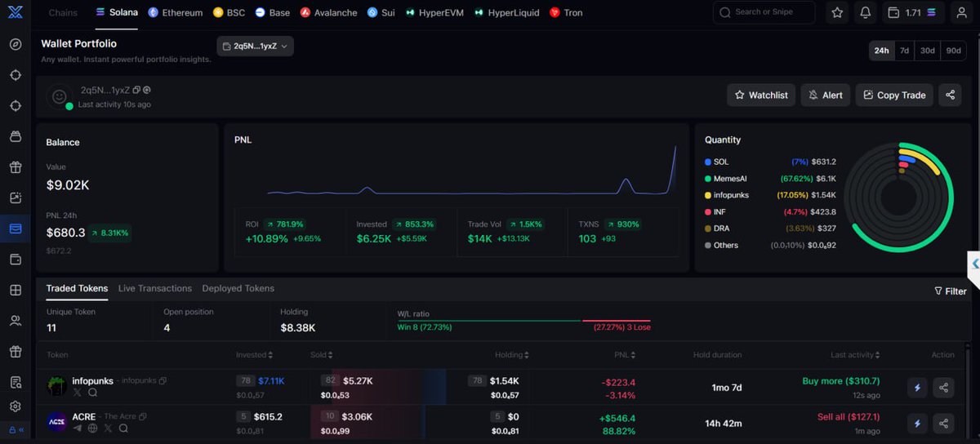
Task: Switch to the Ethereum chain tab
Action: [x=175, y=13]
